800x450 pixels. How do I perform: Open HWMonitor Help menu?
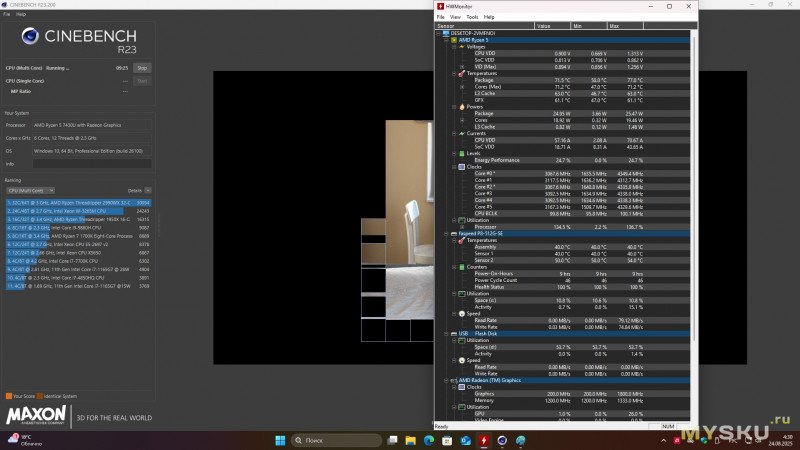[x=489, y=17]
